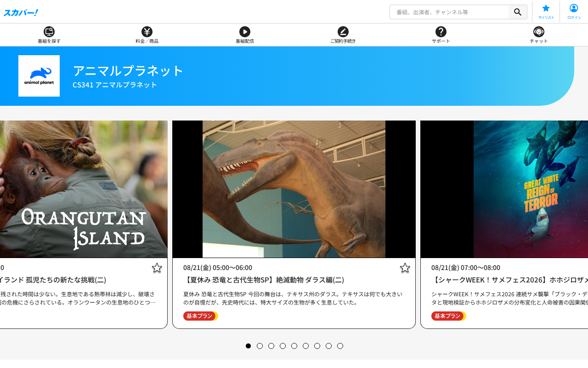Select sixth carousel dot

[306, 346]
